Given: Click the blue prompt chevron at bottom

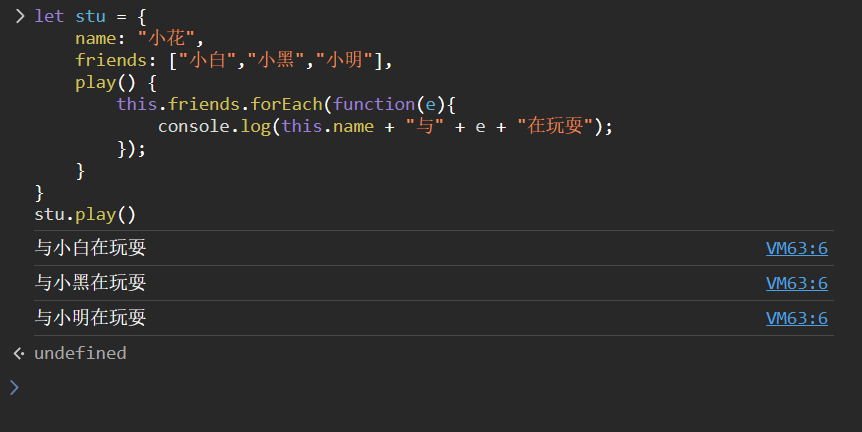Looking at the screenshot, I should pos(14,387).
